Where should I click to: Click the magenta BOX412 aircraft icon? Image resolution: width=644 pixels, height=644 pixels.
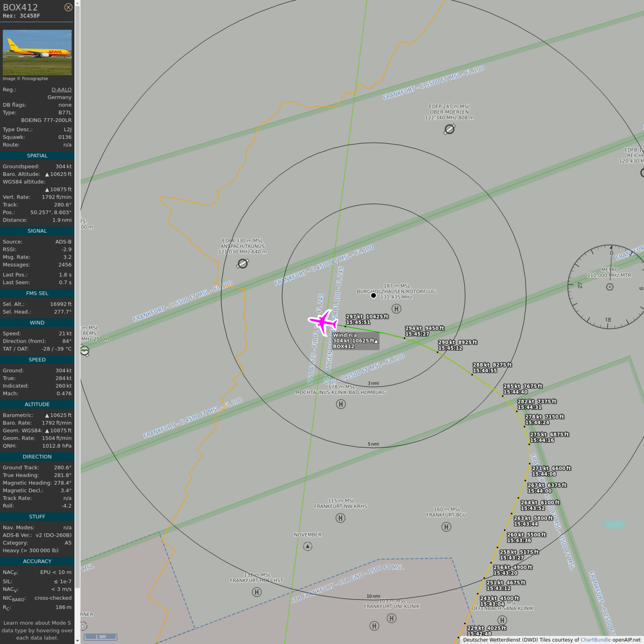pos(323,321)
